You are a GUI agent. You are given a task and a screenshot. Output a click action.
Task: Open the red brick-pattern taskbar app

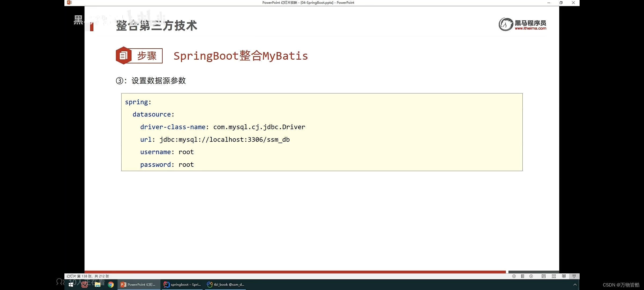point(85,285)
